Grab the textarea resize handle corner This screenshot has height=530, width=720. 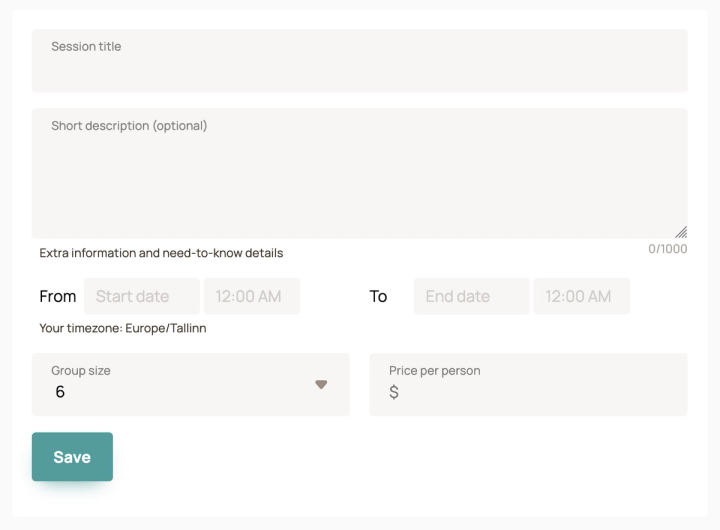click(681, 232)
